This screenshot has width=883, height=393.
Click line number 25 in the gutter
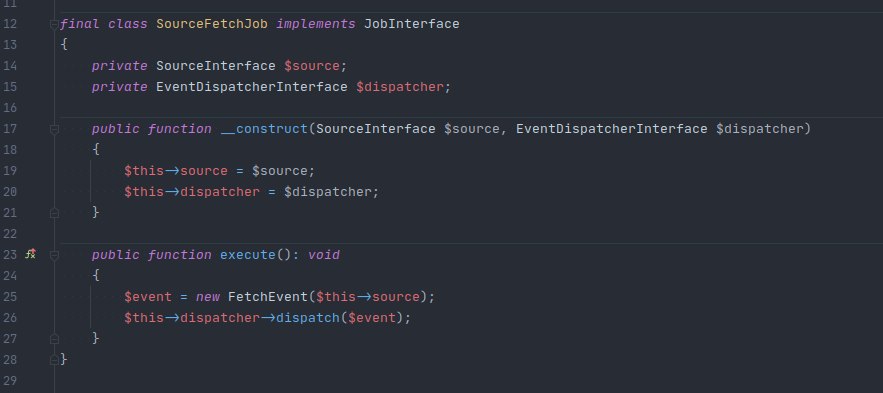[10, 297]
